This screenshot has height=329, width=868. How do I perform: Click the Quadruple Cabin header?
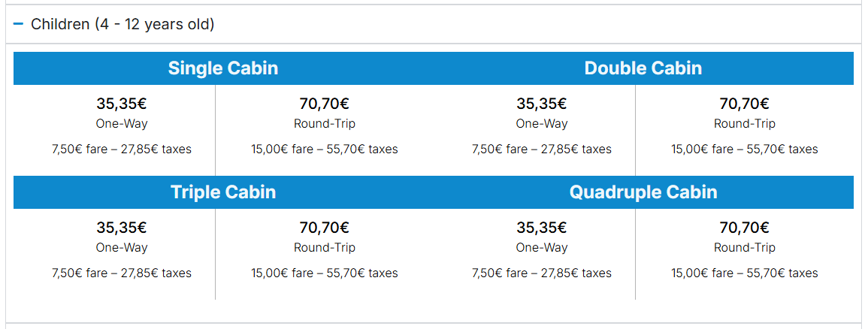[x=643, y=192]
